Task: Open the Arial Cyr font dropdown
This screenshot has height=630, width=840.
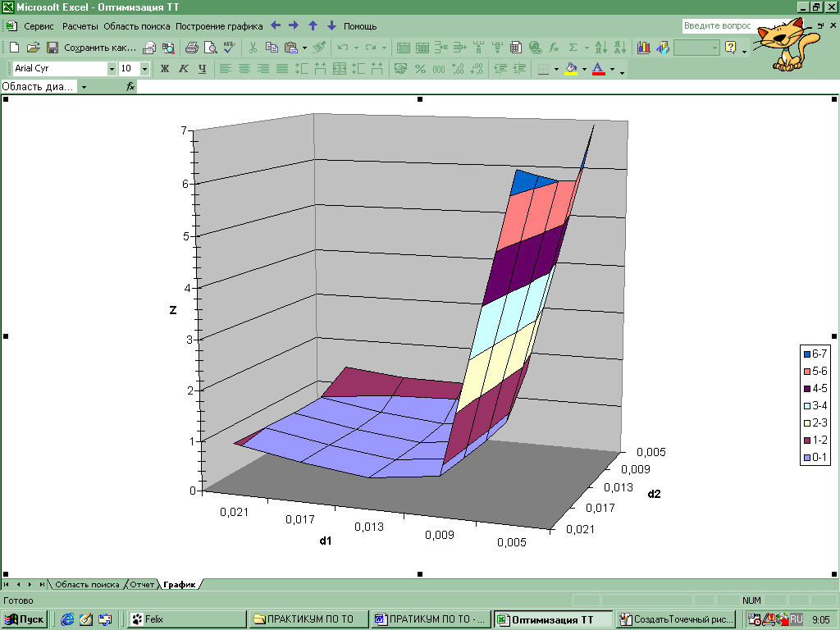Action: pos(112,69)
